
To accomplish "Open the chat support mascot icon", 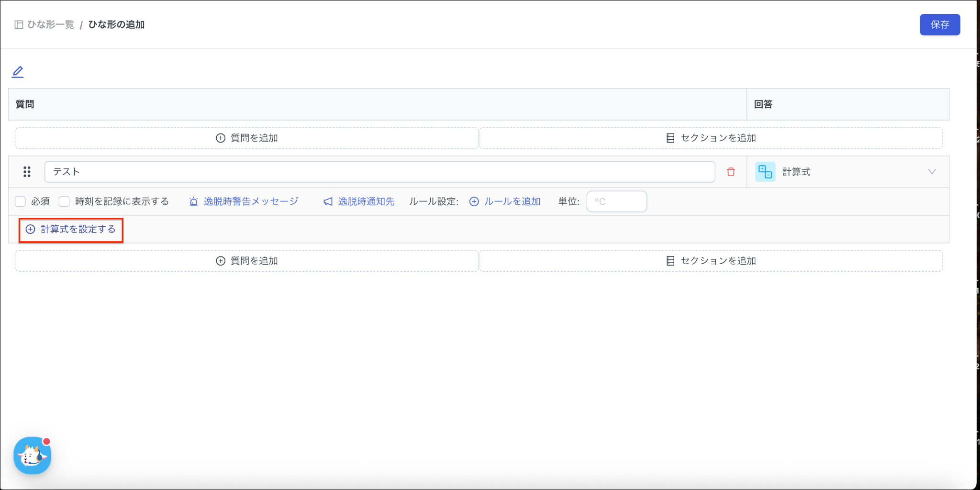I will [x=32, y=456].
